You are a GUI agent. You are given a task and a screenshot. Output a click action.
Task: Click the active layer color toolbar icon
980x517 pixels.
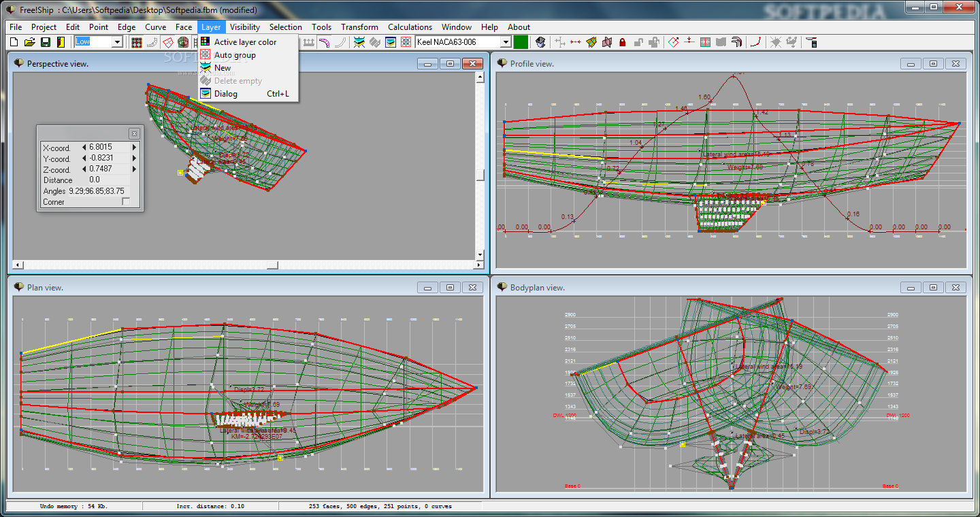358,42
